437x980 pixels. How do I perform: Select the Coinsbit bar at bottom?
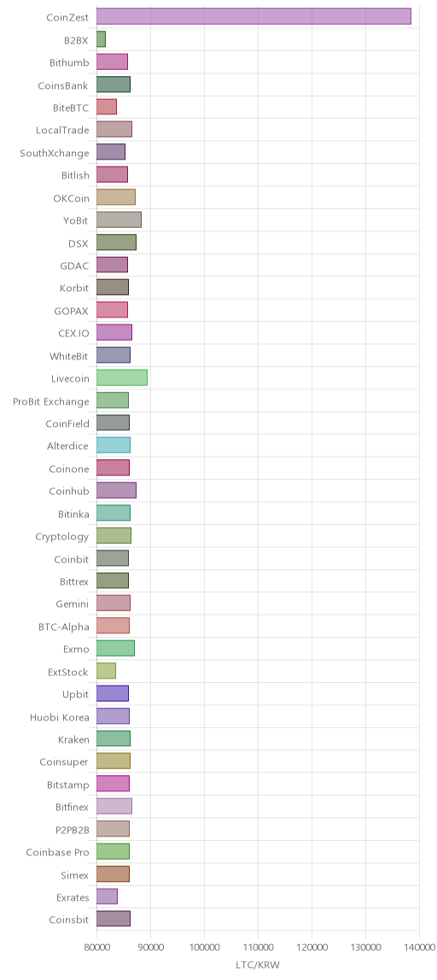pos(114,920)
